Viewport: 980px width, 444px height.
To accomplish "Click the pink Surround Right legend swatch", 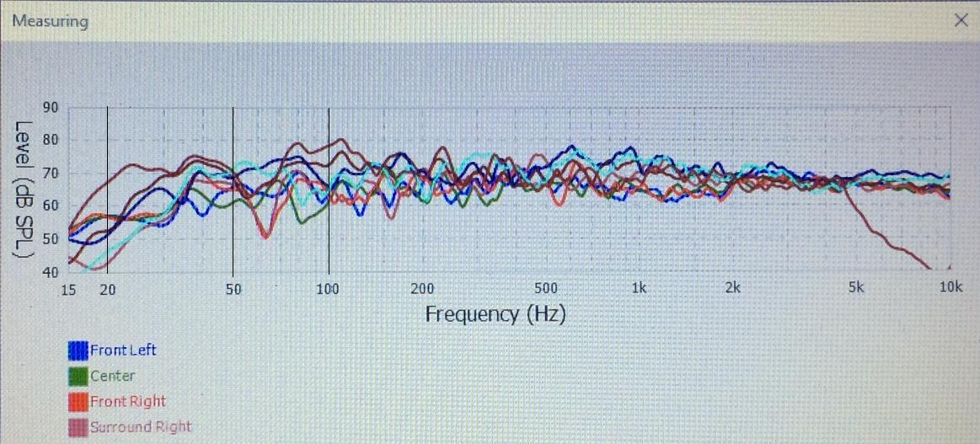I will [78, 428].
